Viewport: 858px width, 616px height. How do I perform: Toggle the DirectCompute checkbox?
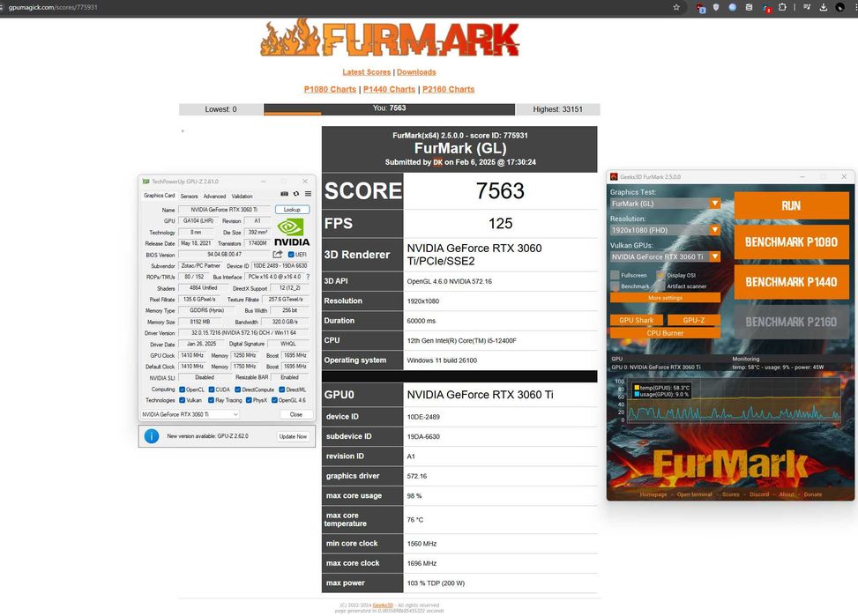(237, 390)
